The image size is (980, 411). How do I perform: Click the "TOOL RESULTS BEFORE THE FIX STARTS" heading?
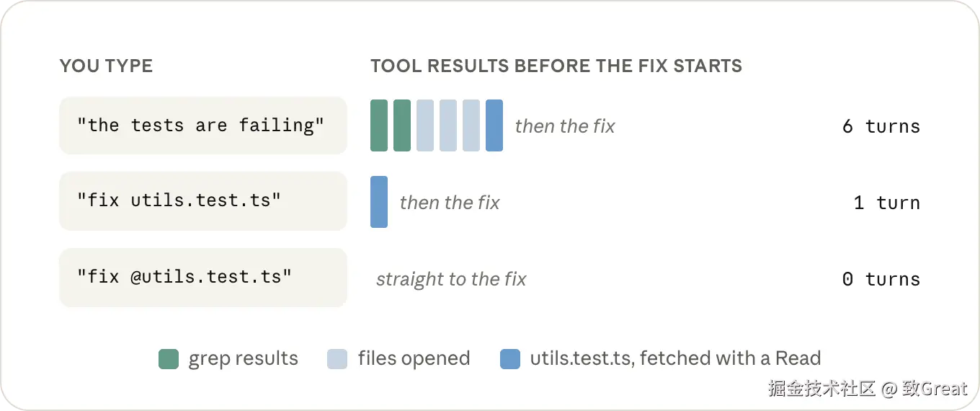click(556, 66)
